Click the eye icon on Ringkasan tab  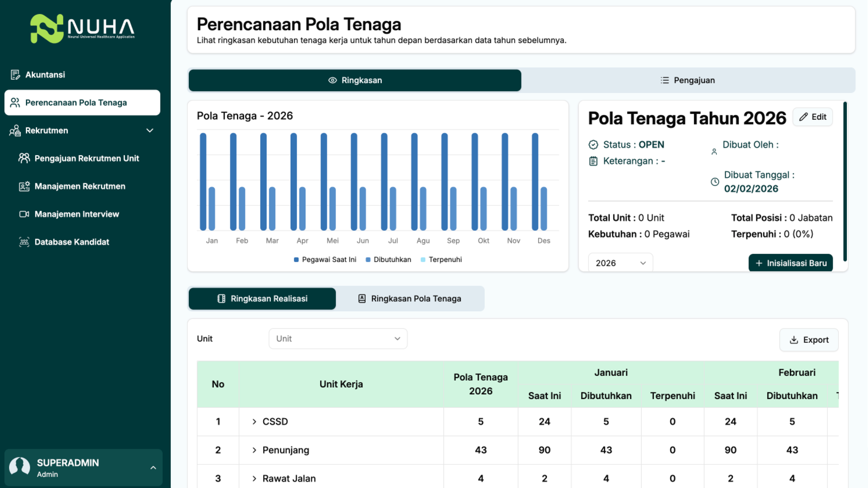(333, 80)
